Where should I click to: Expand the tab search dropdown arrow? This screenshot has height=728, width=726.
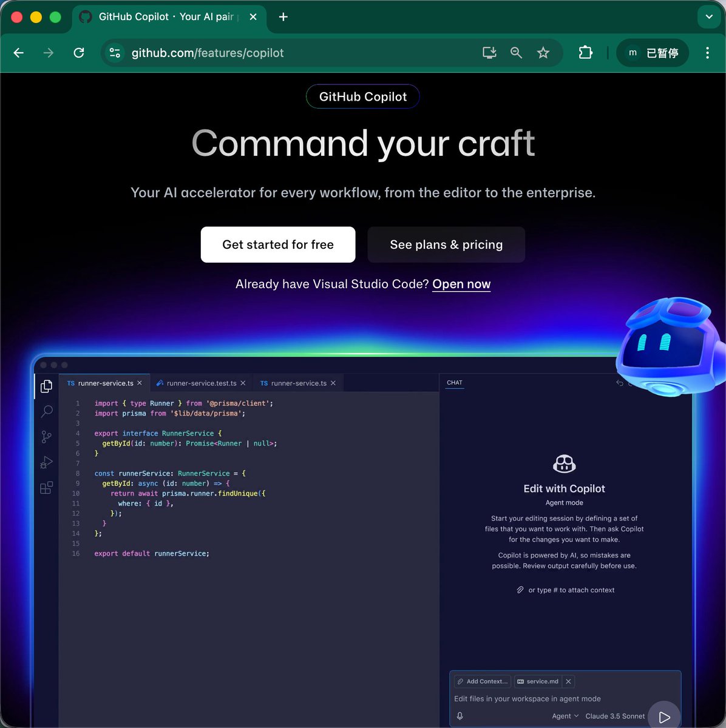[708, 17]
